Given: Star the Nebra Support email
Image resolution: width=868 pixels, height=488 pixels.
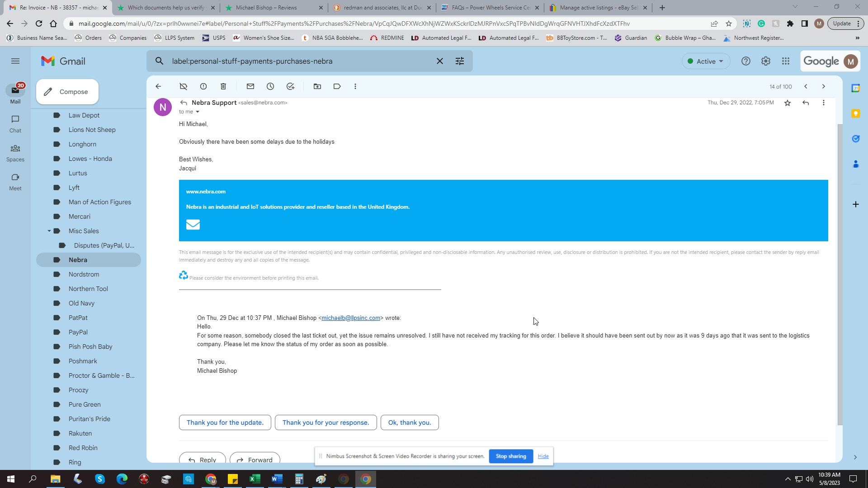Looking at the screenshot, I should (788, 103).
